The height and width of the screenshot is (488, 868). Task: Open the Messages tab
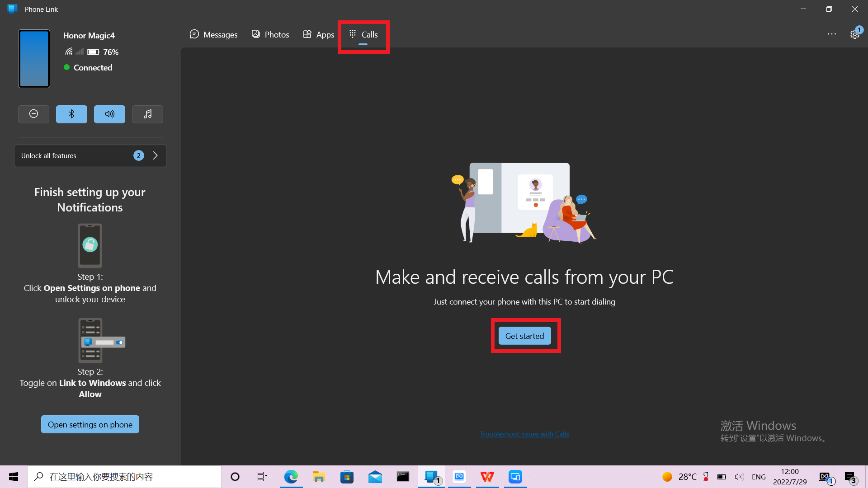(x=213, y=34)
